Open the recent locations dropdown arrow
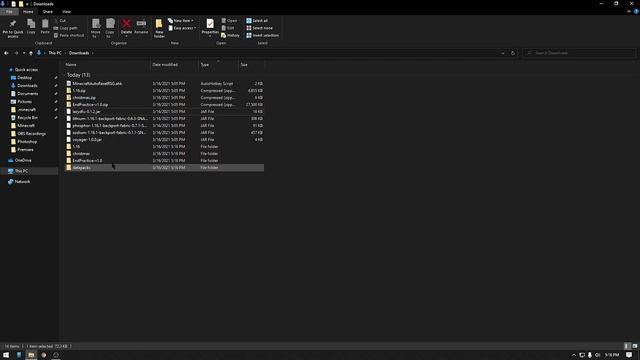 24,53
